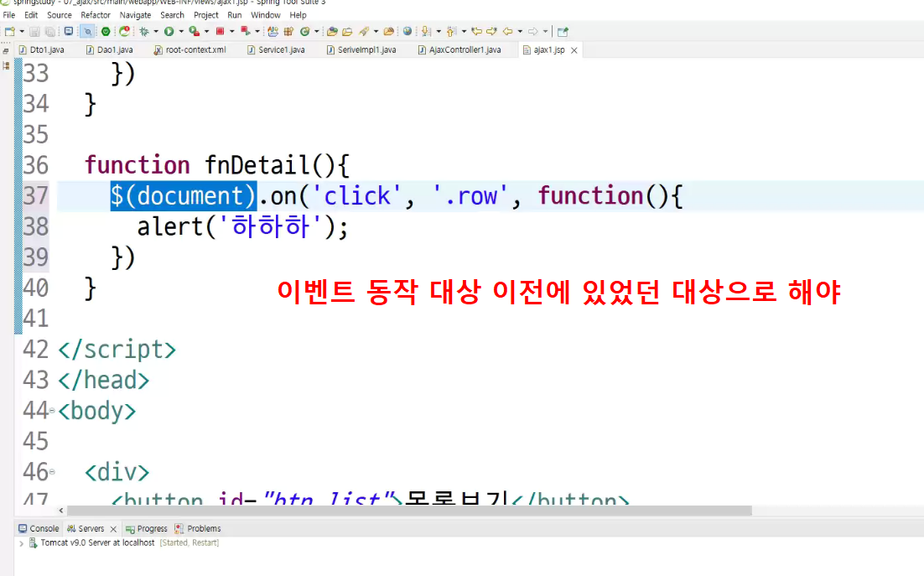
Task: Open the web browser globe icon
Action: tap(407, 31)
